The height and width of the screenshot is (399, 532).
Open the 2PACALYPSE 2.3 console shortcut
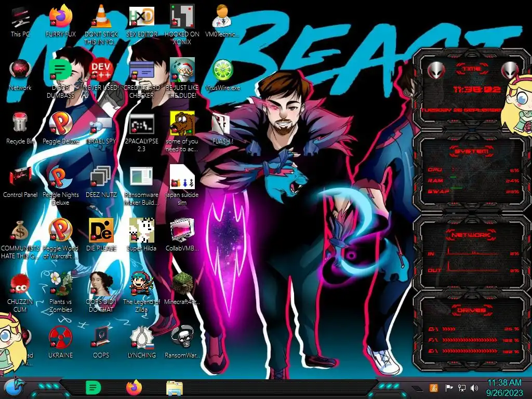[141, 132]
